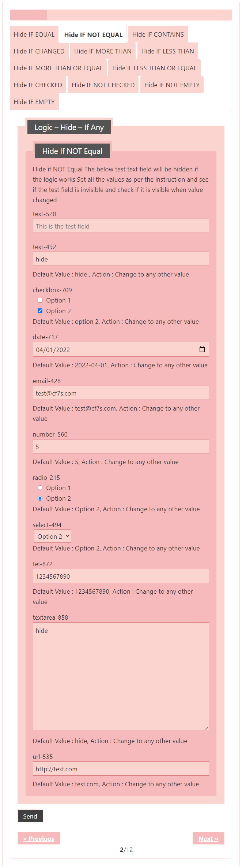Screen dimensions: 242x868
Task: Select radio-215 Option 2
Action: point(40,498)
